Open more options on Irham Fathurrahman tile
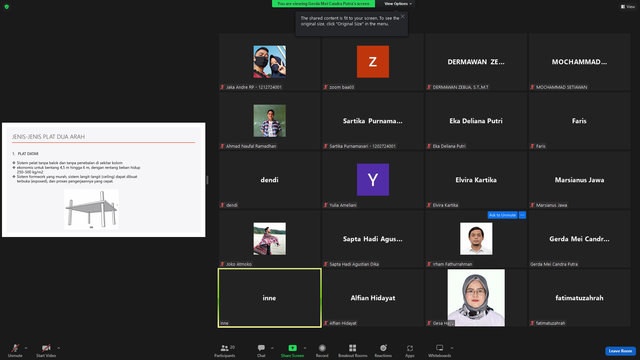Screen dimensions: 640x360 [x=522, y=215]
